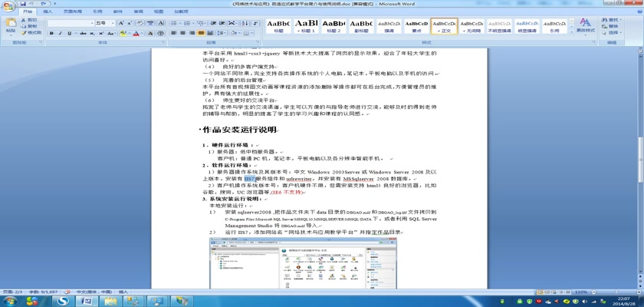Apply superscript formatting

[101, 33]
